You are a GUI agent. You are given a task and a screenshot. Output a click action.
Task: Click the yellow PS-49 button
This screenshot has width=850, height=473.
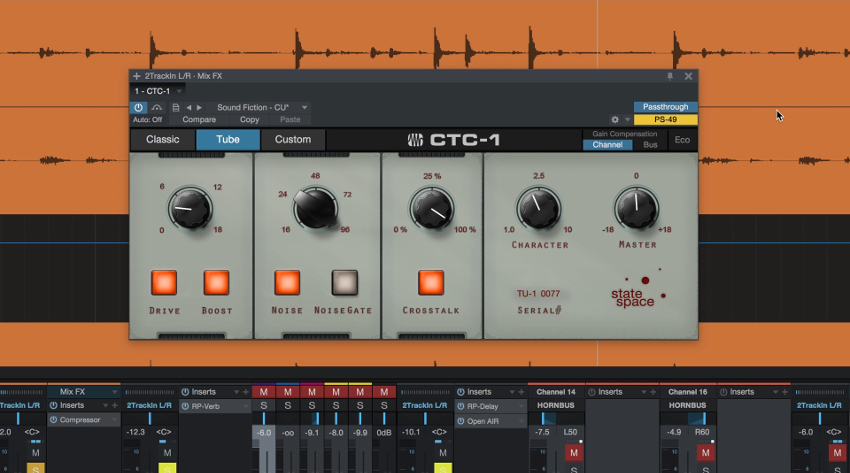click(665, 120)
